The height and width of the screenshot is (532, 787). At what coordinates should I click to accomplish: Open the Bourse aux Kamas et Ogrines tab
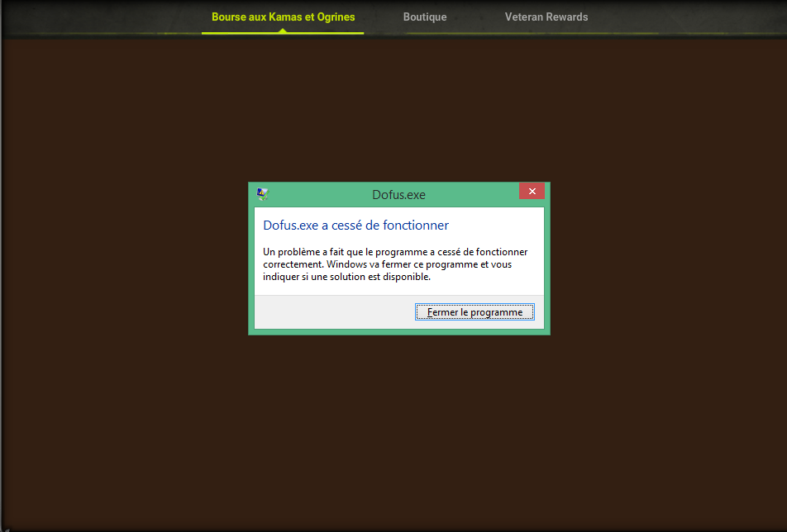pyautogui.click(x=283, y=17)
